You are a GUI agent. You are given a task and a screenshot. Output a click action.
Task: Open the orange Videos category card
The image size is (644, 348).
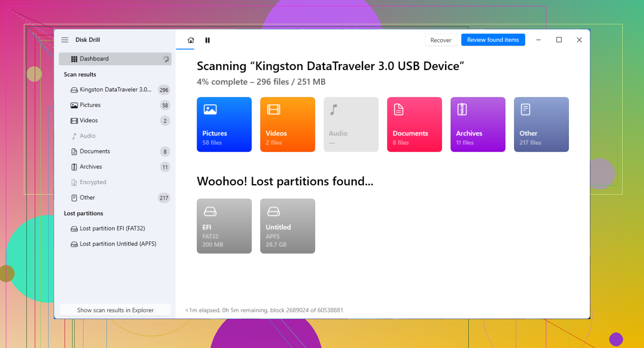pos(288,125)
